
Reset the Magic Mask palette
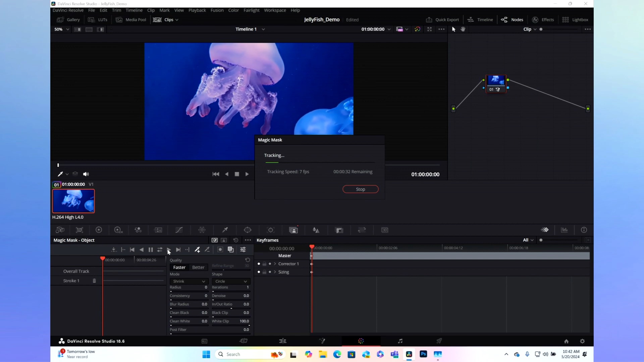point(236,240)
